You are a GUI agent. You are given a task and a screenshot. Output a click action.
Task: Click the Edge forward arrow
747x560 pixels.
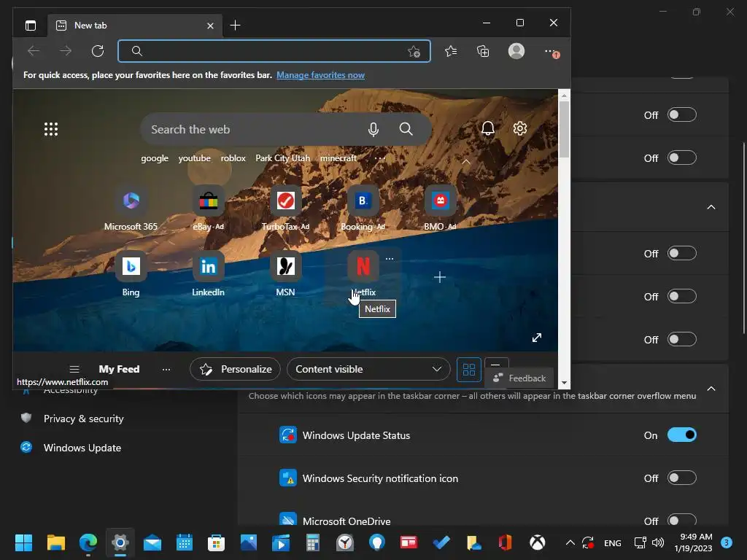[x=66, y=51]
